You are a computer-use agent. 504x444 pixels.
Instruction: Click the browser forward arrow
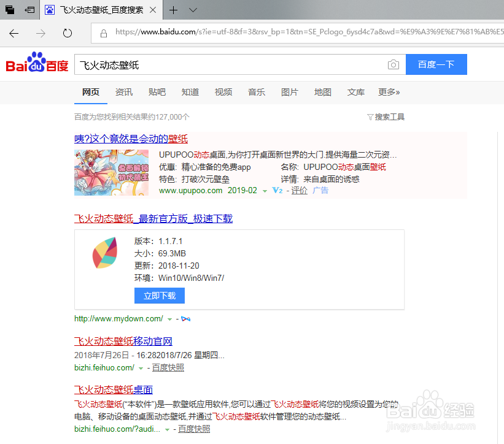click(x=41, y=33)
